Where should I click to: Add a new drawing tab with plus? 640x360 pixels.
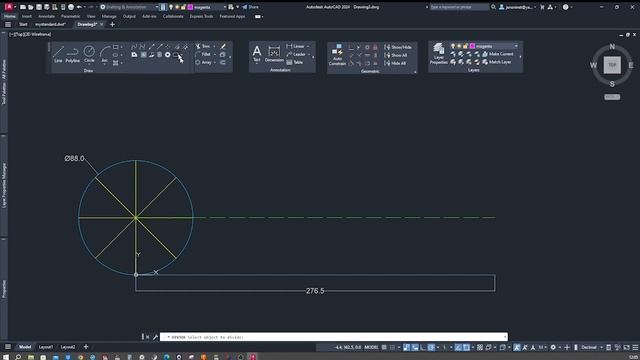pos(112,24)
